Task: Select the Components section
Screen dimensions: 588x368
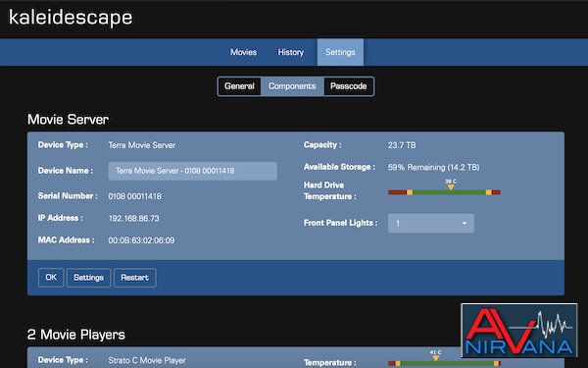Action: pos(292,86)
